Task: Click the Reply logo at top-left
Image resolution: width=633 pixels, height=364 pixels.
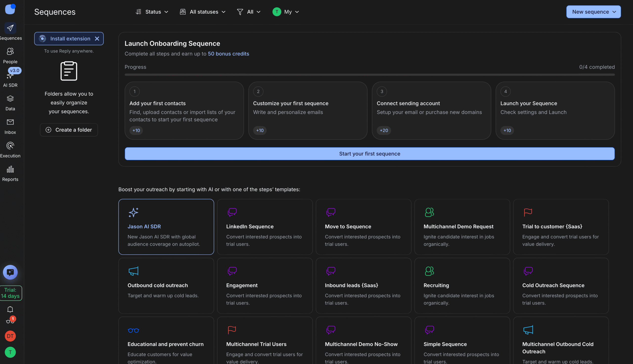Action: [10, 9]
